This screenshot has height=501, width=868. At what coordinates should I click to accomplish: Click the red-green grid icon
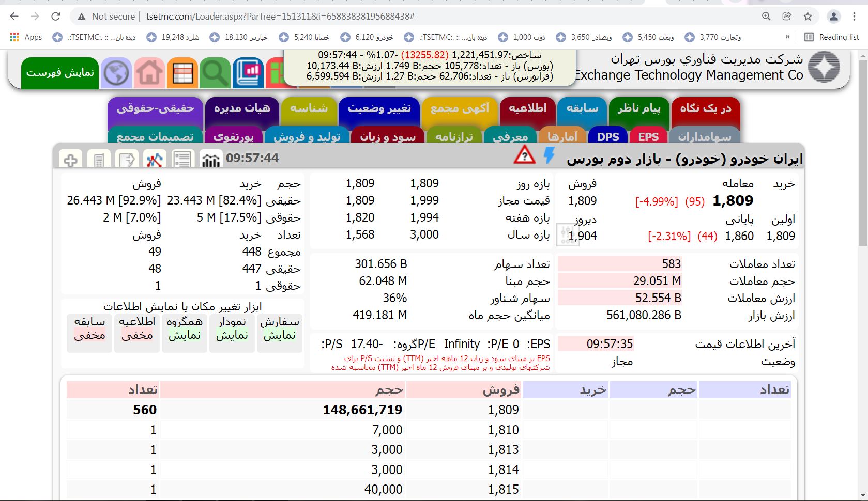tap(275, 73)
